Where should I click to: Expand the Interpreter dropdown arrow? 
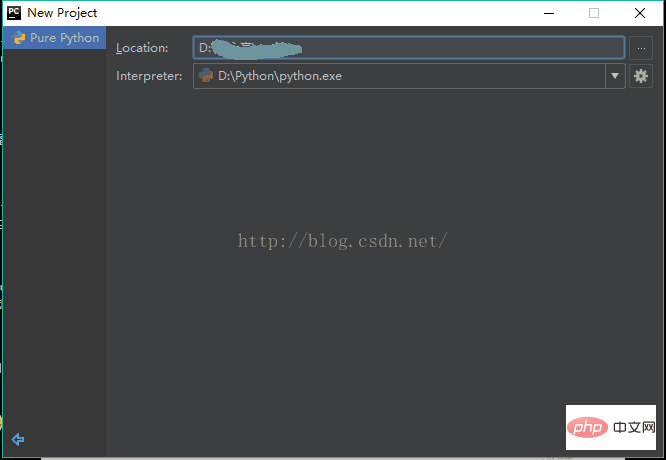coord(614,76)
